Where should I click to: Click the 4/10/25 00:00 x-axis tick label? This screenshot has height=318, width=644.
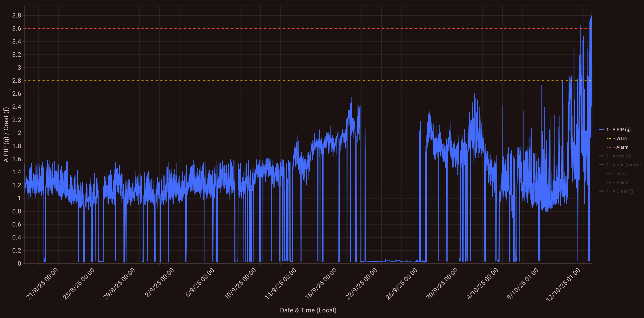click(482, 283)
